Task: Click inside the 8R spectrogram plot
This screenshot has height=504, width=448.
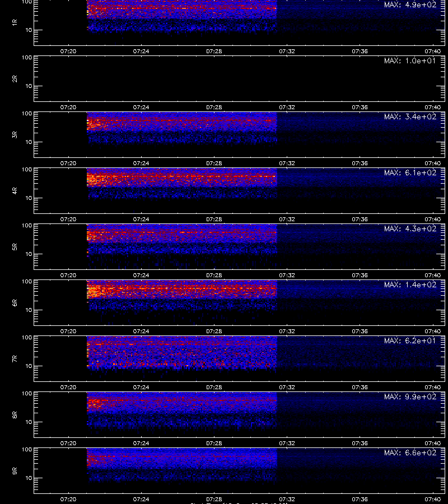Action: click(x=239, y=414)
